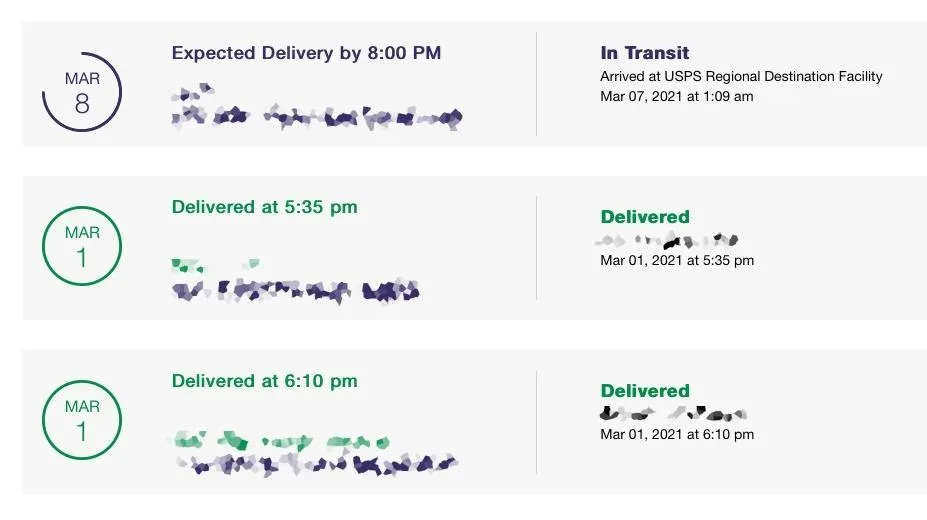Open the Expected Delivery by 8:00 PM heading

[306, 53]
